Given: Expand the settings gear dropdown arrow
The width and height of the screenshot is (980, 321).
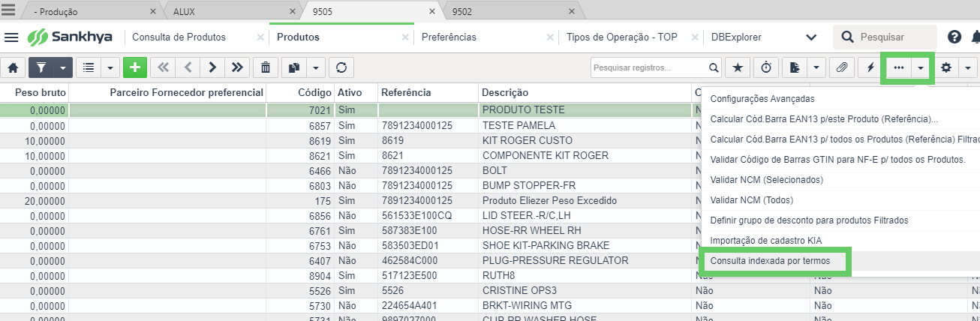Looking at the screenshot, I should (x=968, y=67).
